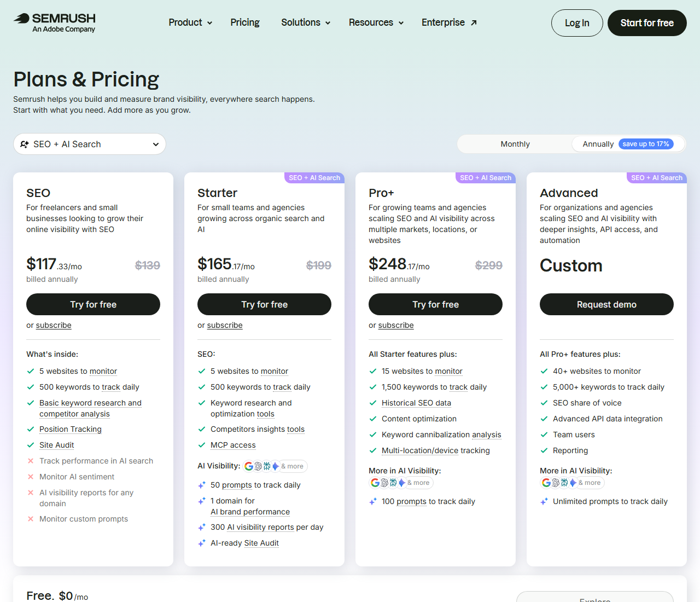
Task: Click Basic keyword research and competitor analysis
Action: (x=90, y=408)
